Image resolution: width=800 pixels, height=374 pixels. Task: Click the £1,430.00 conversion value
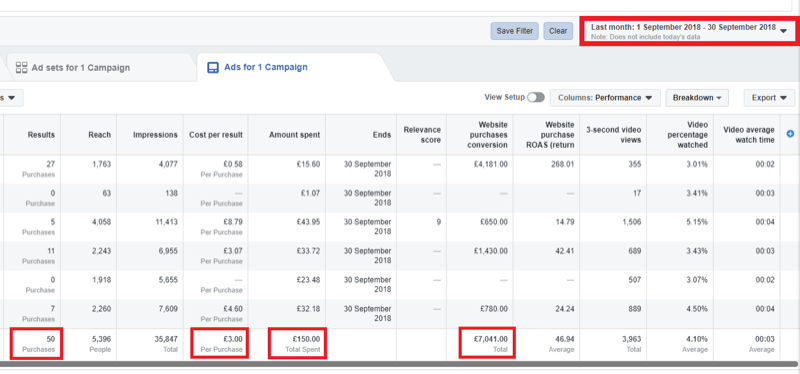click(x=490, y=251)
